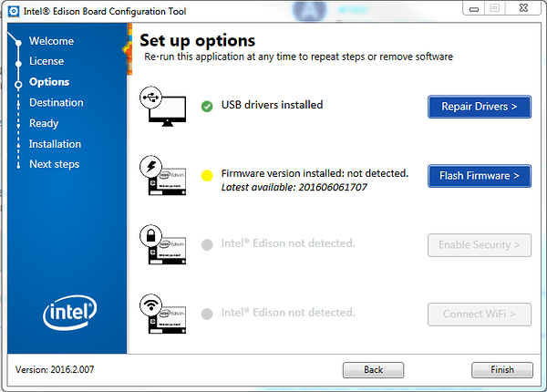
Task: Click the Intel logo in sidebar
Action: 70,313
